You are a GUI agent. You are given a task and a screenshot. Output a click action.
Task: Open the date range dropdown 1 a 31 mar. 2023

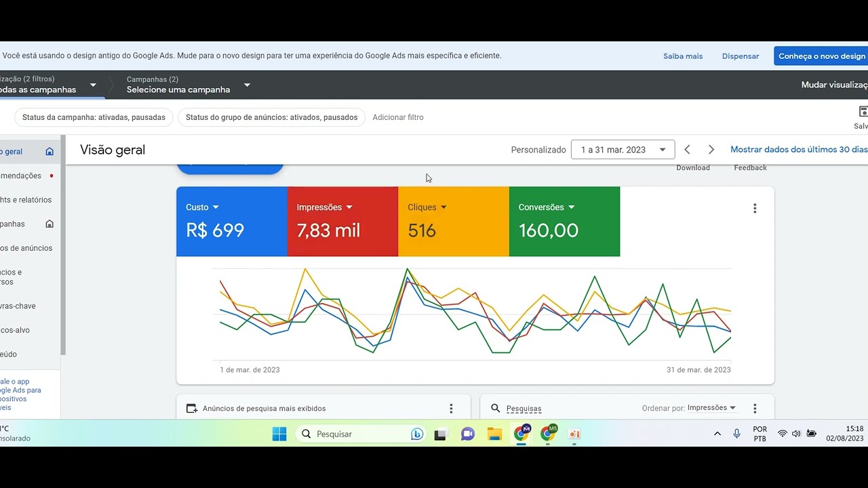click(623, 150)
